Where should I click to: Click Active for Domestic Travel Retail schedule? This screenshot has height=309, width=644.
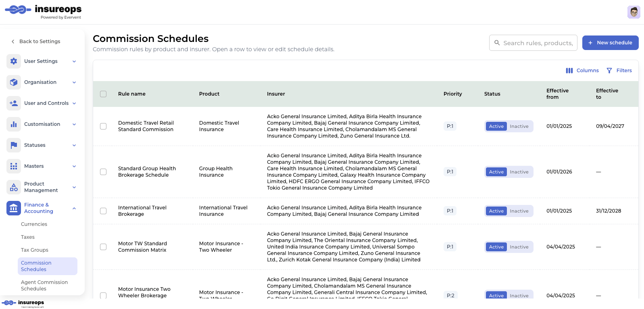tap(496, 126)
